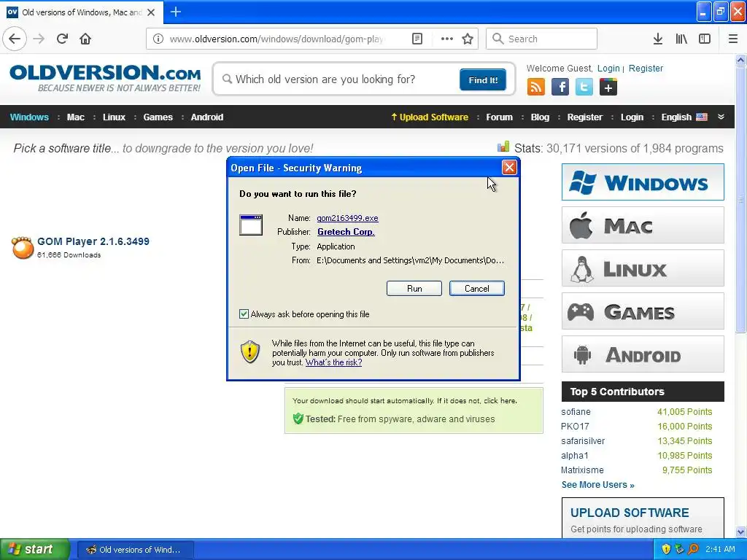747x560 pixels.
Task: Open the Forum nav menu item
Action: 499,117
